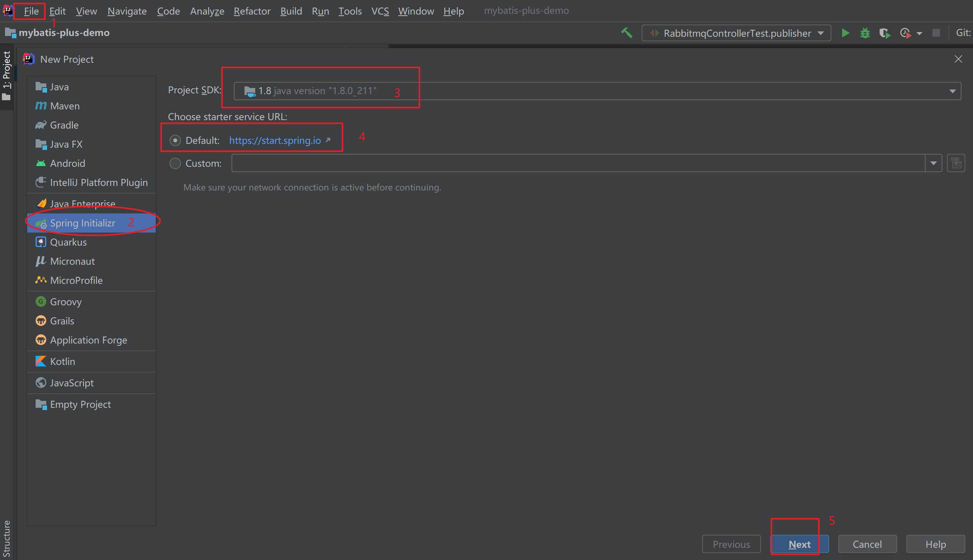The height and width of the screenshot is (560, 973).
Task: Select Spring Initializr project type
Action: 91,223
